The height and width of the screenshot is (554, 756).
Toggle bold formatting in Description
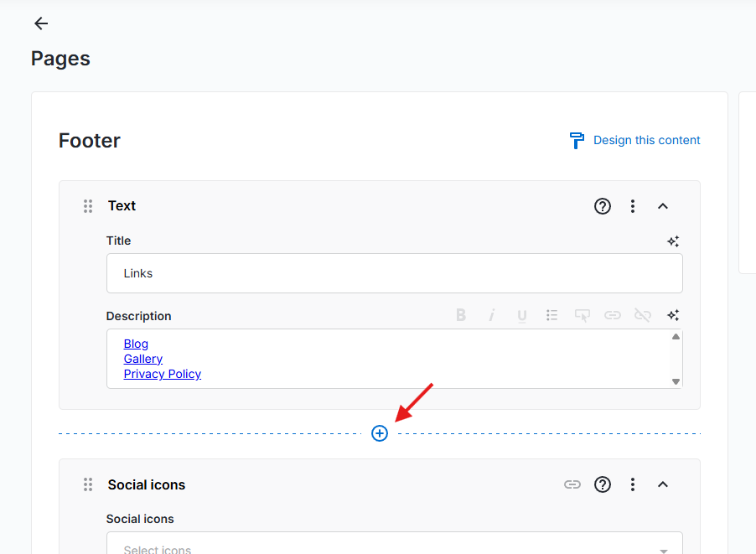coord(461,315)
